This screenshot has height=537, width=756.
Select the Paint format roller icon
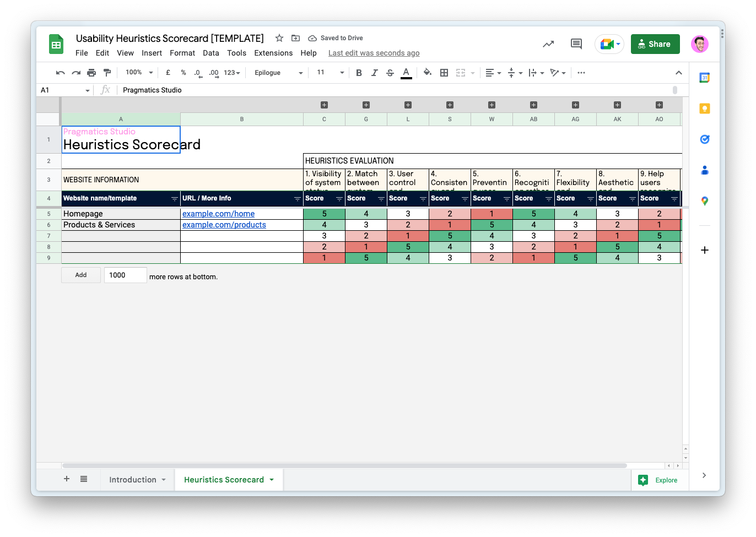tap(107, 73)
